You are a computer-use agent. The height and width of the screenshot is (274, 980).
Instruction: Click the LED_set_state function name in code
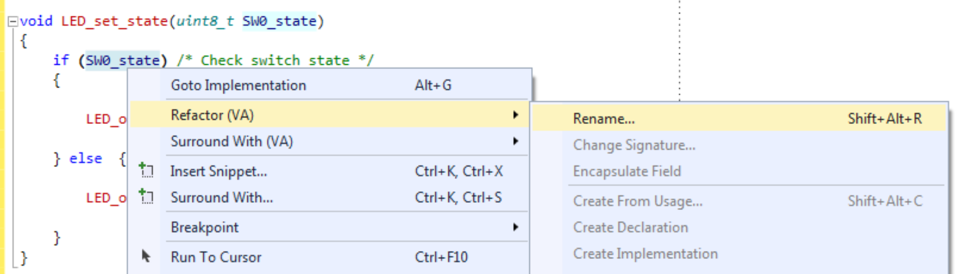coord(114,21)
